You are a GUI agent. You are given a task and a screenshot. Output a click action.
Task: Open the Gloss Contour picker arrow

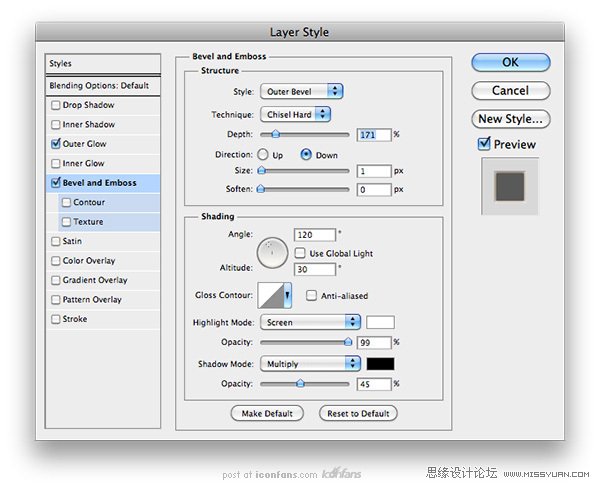pos(287,295)
